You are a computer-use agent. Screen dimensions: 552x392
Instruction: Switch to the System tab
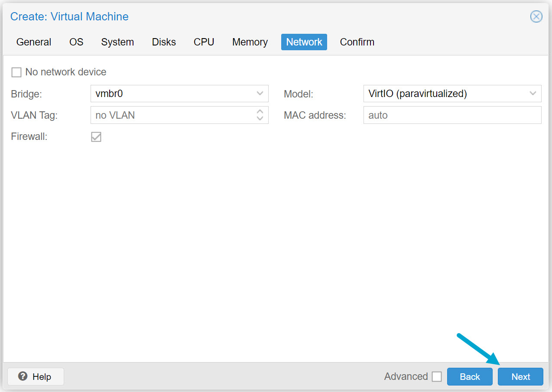click(x=117, y=42)
